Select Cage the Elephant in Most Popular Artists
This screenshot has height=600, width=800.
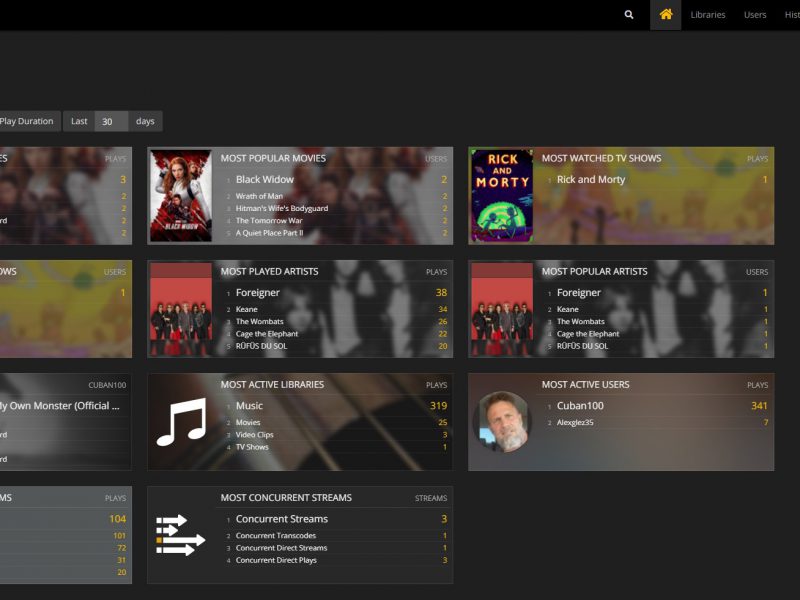coord(588,334)
